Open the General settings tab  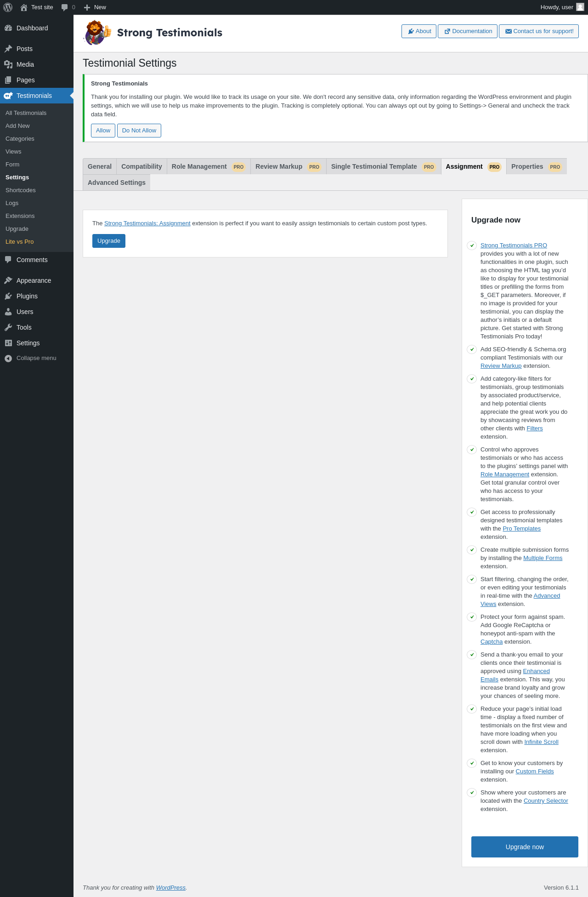pyautogui.click(x=100, y=166)
